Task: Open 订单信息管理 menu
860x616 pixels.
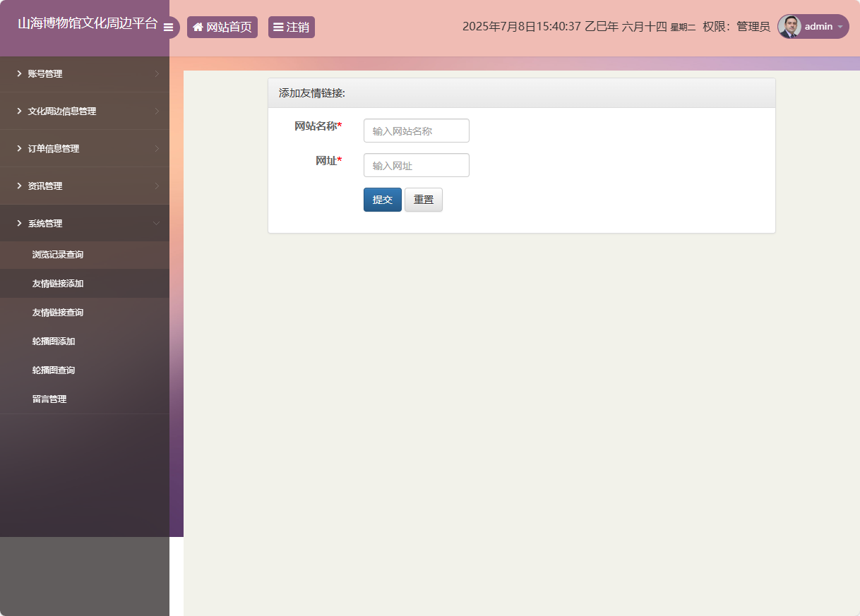Action: [85, 148]
